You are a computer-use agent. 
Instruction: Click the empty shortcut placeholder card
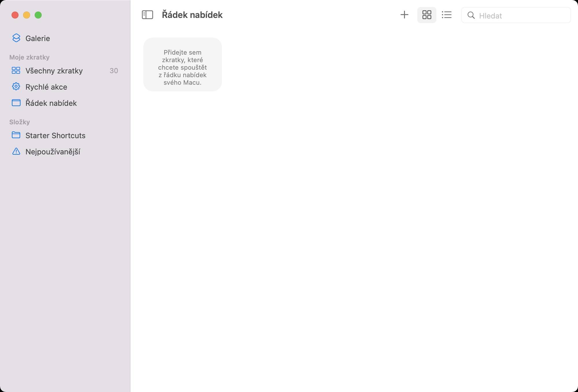[183, 64]
